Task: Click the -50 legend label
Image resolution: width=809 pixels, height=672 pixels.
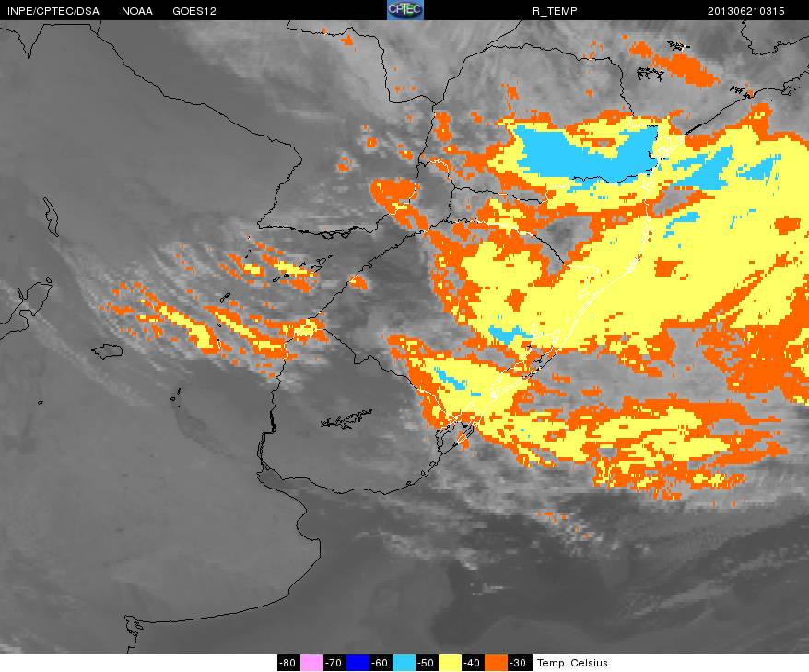Action: (x=427, y=663)
